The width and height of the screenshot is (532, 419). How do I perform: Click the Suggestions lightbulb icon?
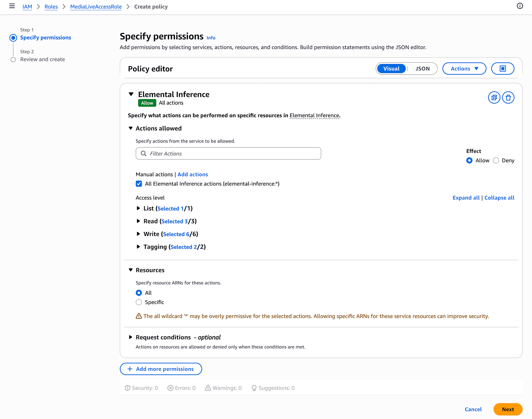pos(254,388)
